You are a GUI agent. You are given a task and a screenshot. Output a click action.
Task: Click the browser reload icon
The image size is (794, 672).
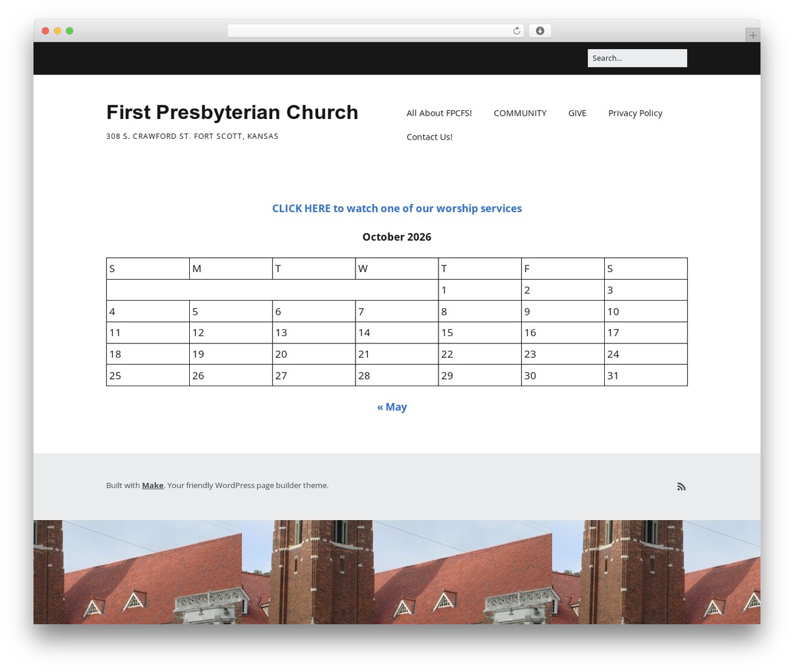click(x=517, y=31)
